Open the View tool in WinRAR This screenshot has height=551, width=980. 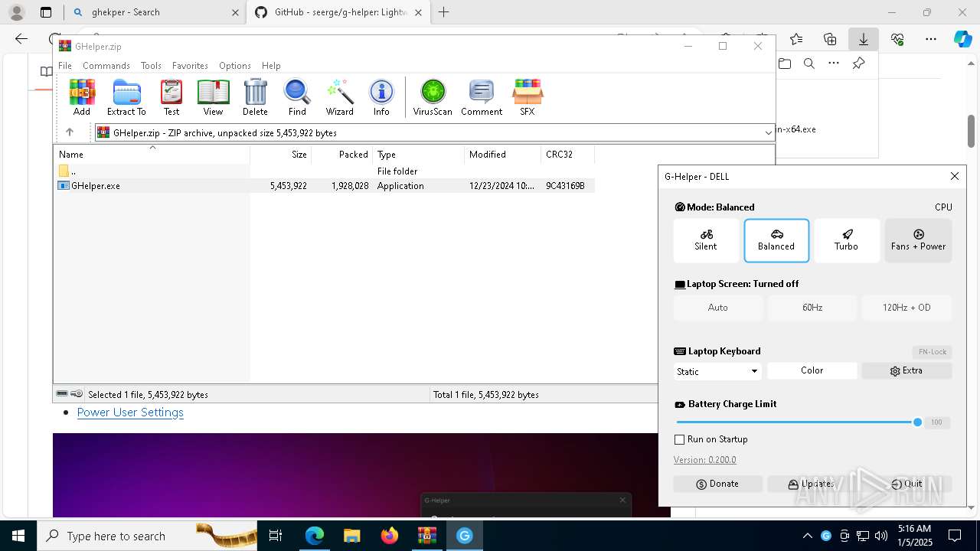tap(213, 97)
